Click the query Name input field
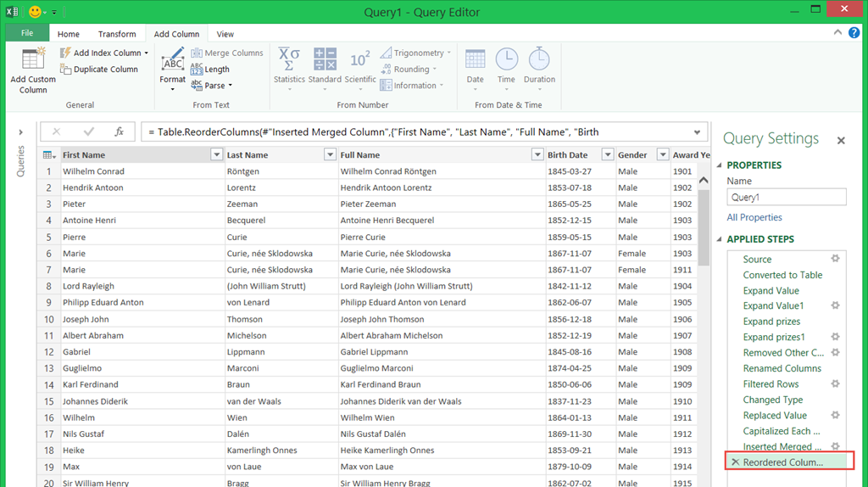 click(786, 197)
